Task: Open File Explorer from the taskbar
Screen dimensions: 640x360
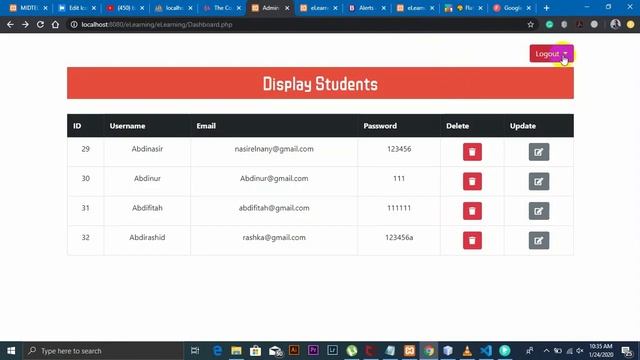Action: [236, 351]
